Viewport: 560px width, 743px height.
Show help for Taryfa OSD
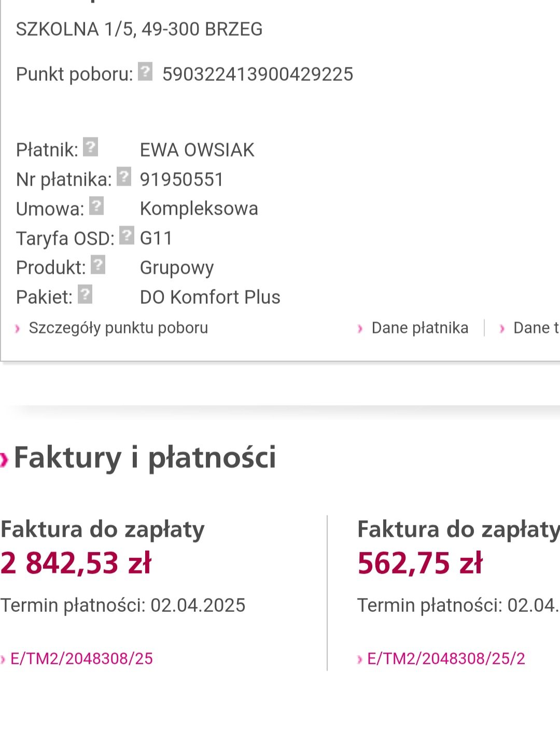click(127, 235)
